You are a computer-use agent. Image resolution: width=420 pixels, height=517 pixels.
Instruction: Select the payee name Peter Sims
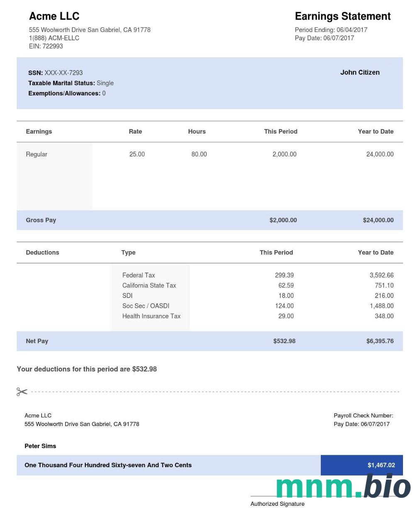(x=40, y=446)
